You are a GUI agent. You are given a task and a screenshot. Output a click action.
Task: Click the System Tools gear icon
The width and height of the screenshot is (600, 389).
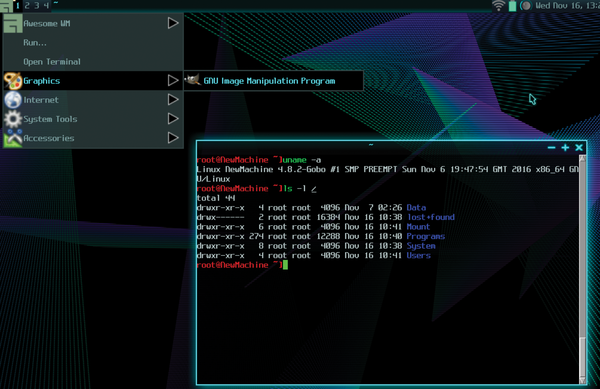pyautogui.click(x=13, y=119)
